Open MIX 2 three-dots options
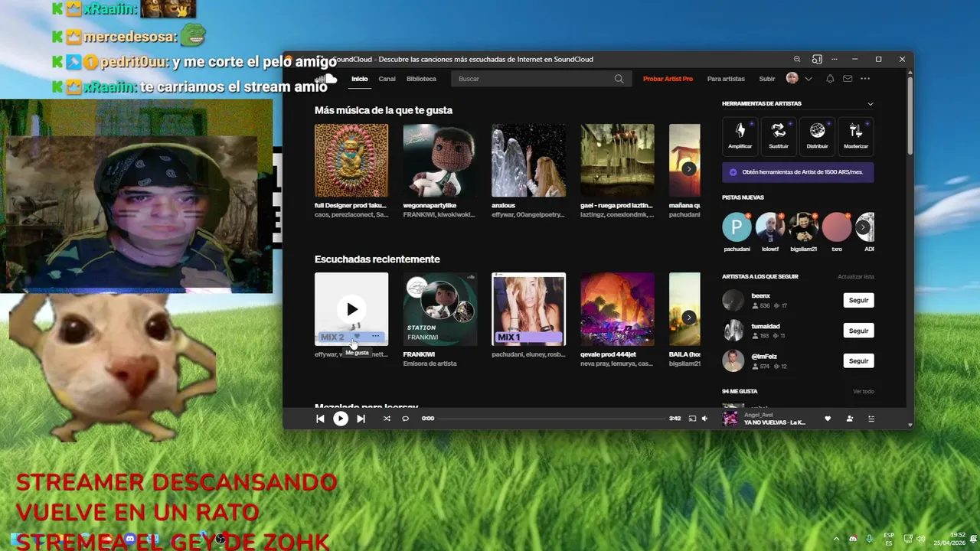 [x=375, y=337]
